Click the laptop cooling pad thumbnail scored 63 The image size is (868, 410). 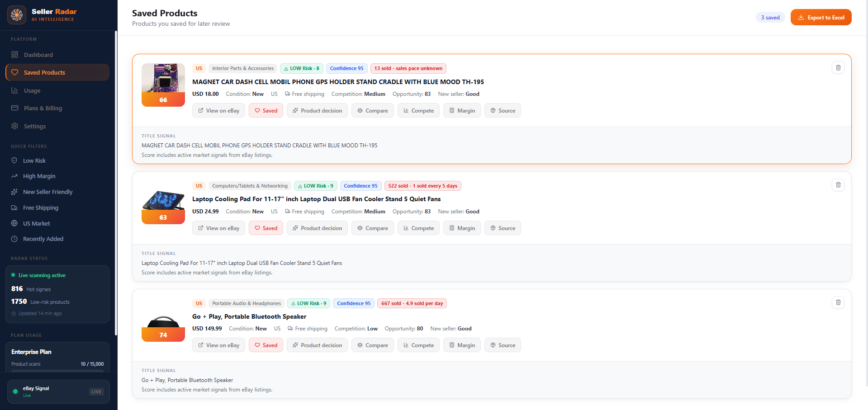click(x=163, y=203)
